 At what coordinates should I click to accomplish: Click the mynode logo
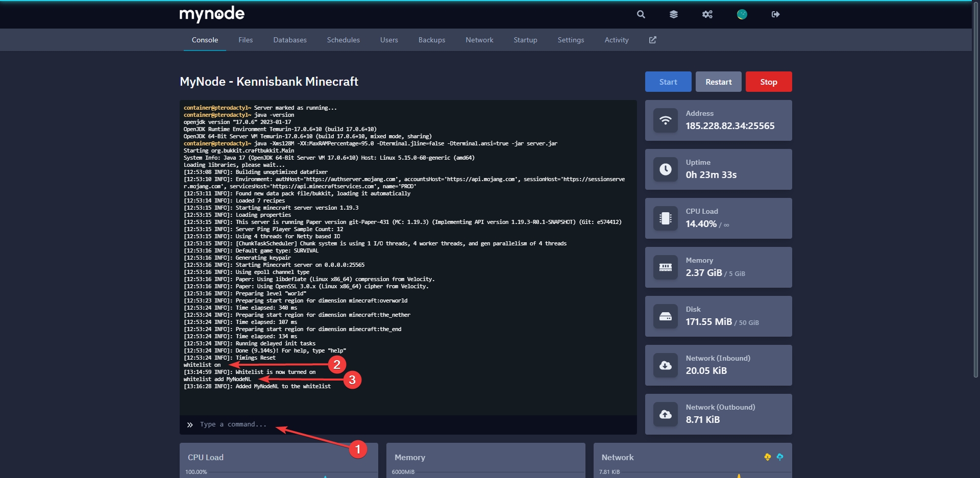[212, 14]
